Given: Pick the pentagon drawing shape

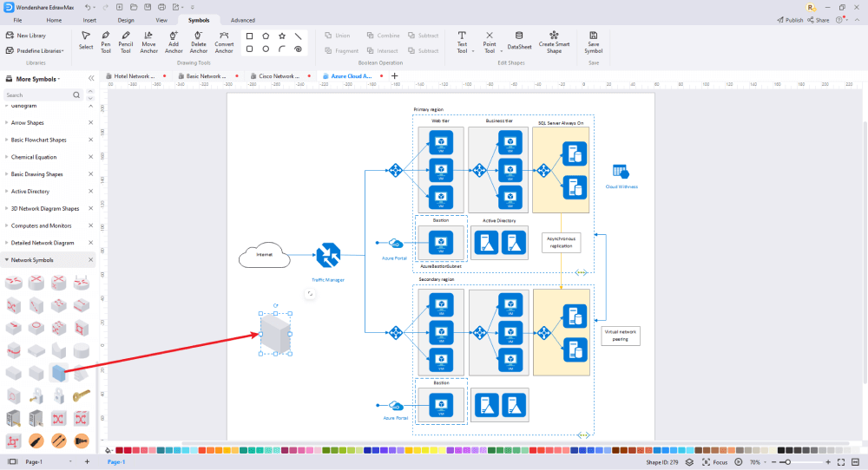Looking at the screenshot, I should point(266,36).
